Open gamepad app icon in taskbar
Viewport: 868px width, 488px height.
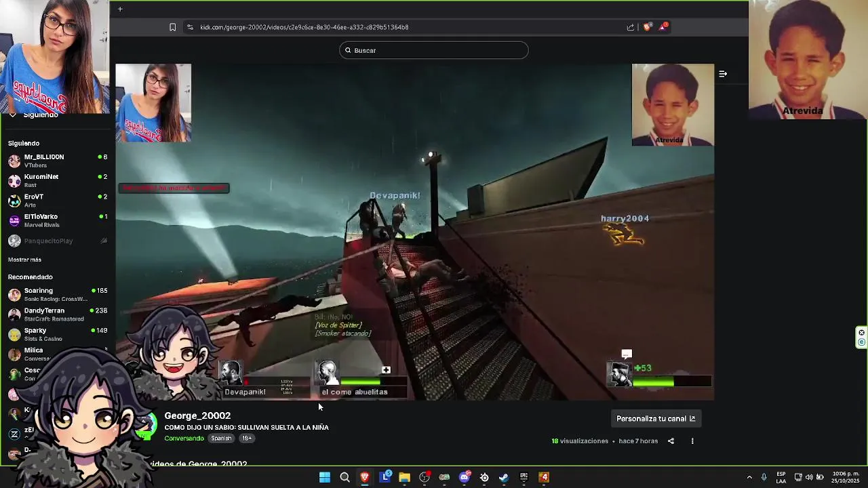[x=444, y=477]
